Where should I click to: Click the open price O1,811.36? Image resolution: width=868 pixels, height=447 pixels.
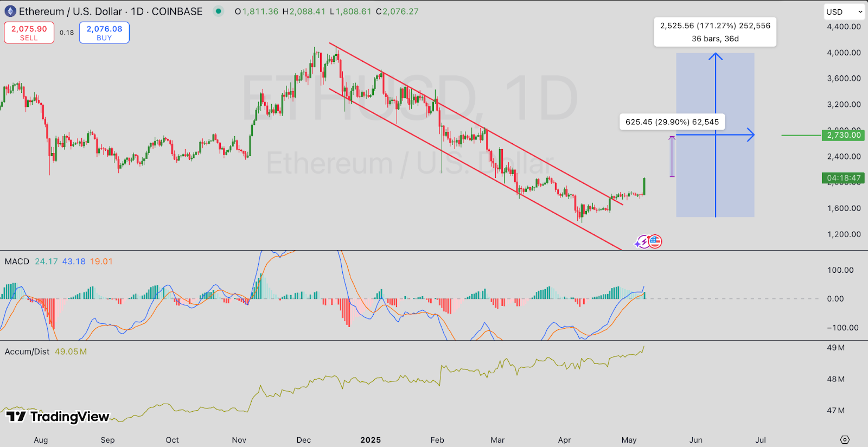pos(257,11)
